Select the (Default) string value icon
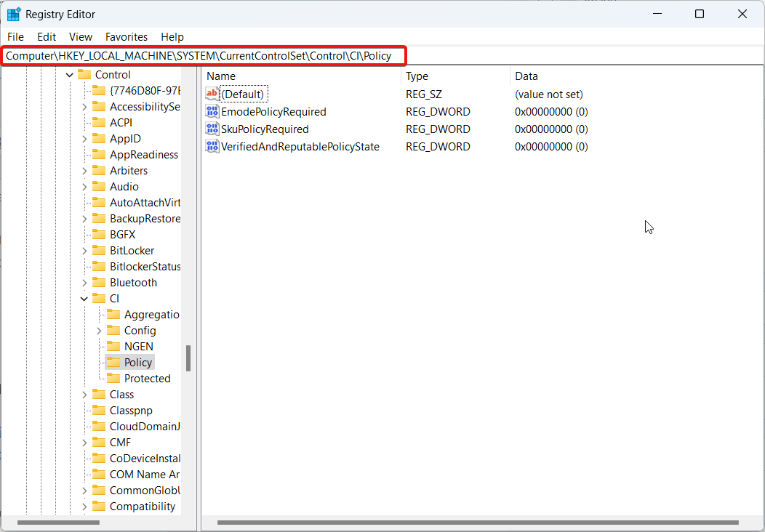The width and height of the screenshot is (765, 532). pos(212,94)
